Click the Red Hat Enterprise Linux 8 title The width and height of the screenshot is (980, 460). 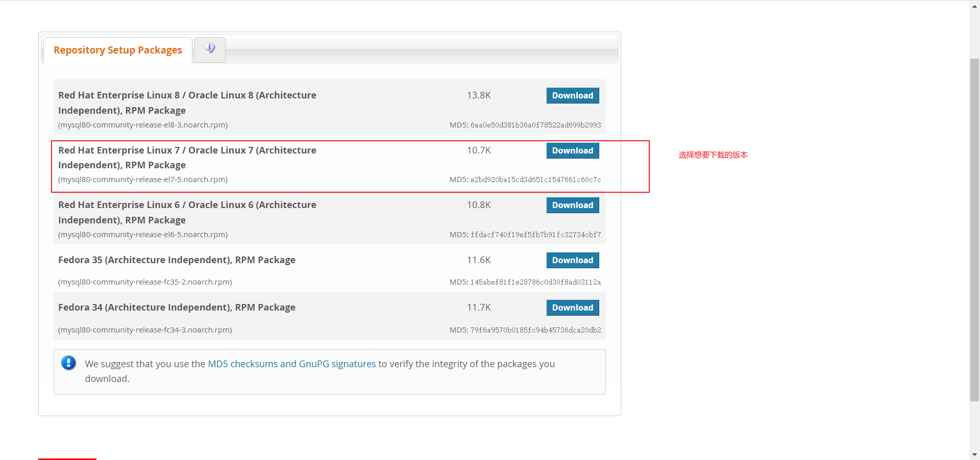187,103
